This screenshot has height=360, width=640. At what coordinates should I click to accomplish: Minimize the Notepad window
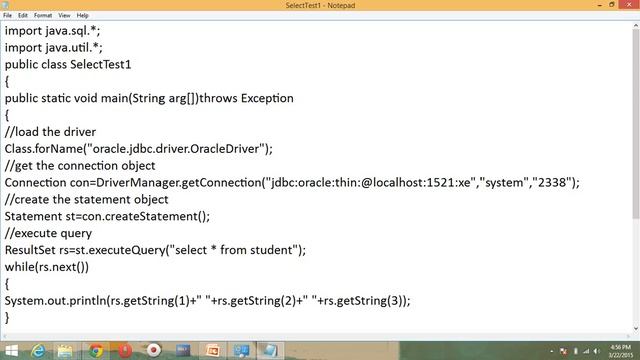point(600,5)
